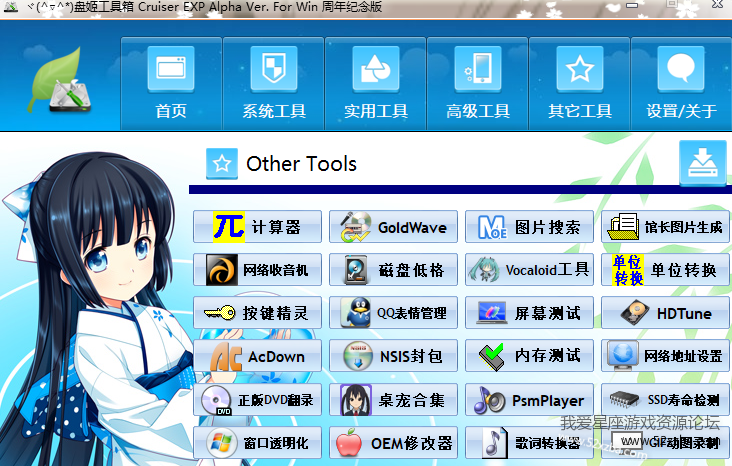Open the 网络收音机 radio tool
Screen dimensions: 732x466
pos(258,270)
